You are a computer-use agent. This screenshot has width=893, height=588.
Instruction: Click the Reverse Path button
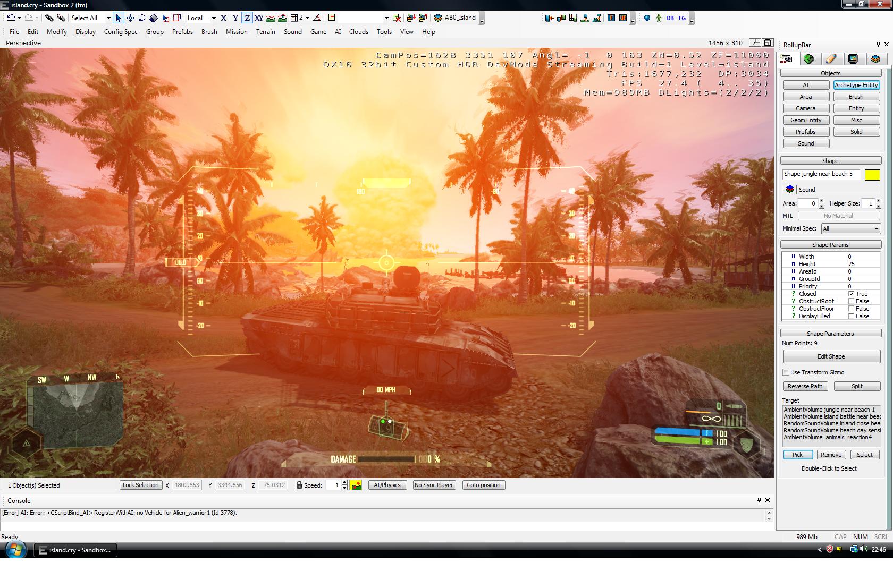805,386
